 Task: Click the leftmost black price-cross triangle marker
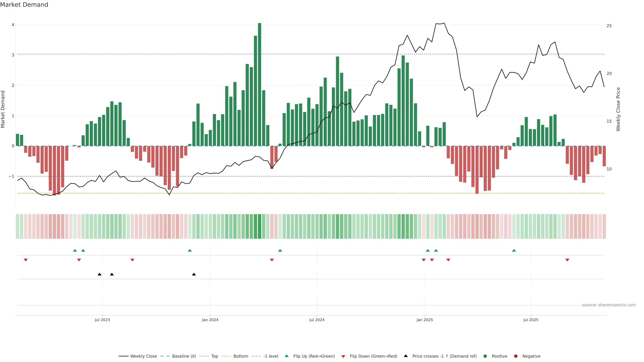[99, 274]
